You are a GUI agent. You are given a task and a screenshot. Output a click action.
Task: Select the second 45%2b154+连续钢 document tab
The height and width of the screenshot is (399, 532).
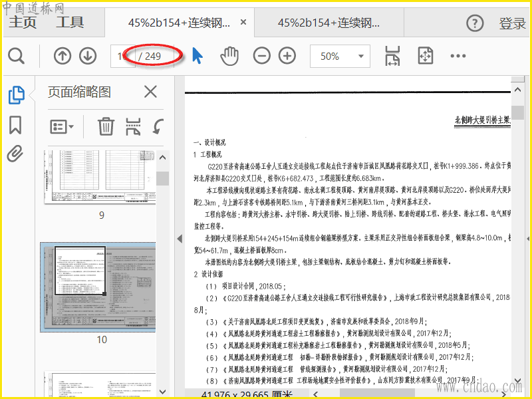[x=329, y=23]
